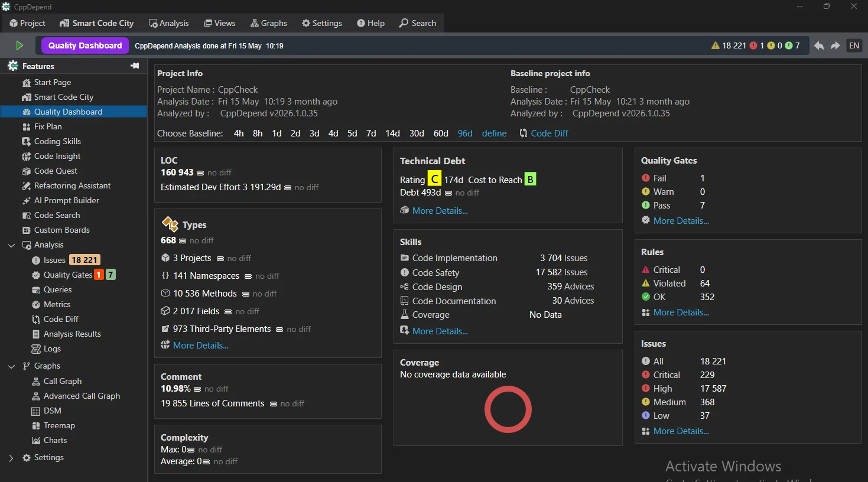This screenshot has width=868, height=482.
Task: Click the Metrics icon in sidebar
Action: (36, 305)
